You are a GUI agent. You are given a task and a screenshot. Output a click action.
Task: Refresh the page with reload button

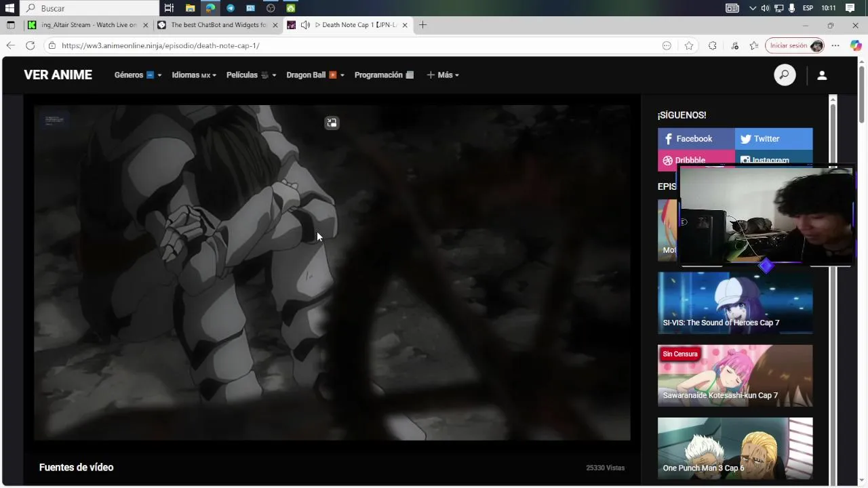click(x=30, y=45)
